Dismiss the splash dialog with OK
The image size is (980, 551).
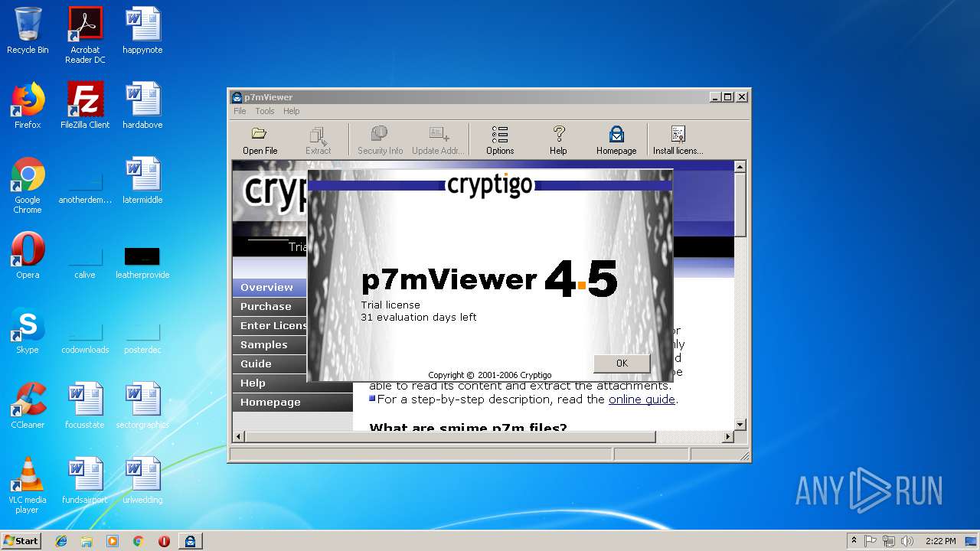[x=622, y=364]
